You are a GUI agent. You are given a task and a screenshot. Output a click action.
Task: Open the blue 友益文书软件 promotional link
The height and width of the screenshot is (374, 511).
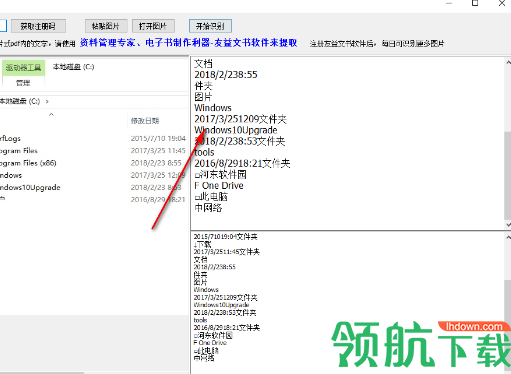pos(188,43)
